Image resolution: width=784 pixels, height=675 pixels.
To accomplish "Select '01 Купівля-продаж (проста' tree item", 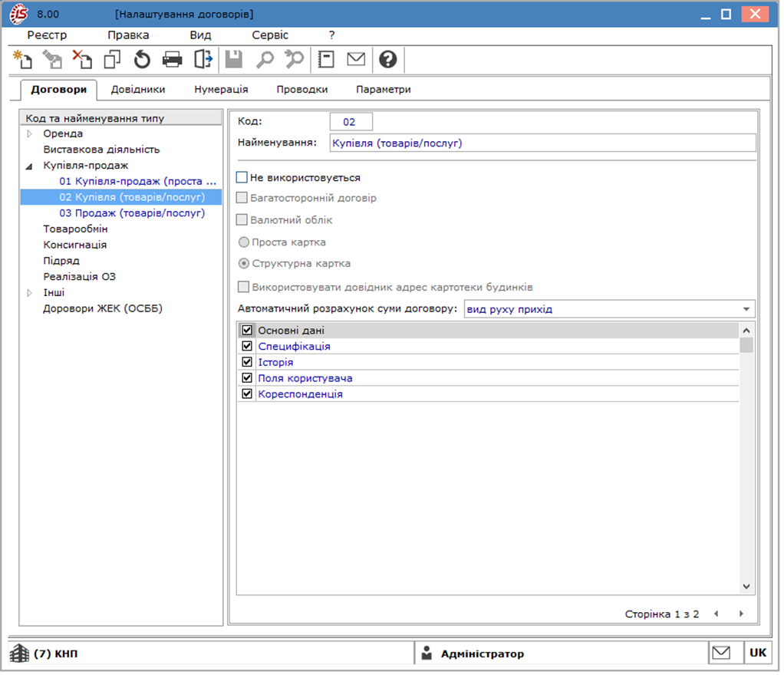I will [x=137, y=182].
